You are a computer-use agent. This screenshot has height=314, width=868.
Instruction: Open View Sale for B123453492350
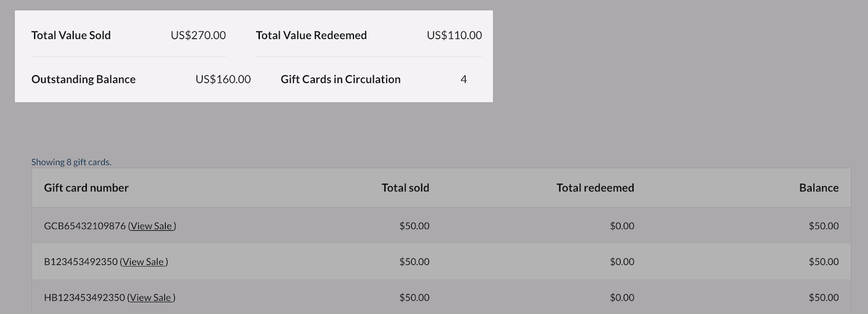[x=144, y=262]
